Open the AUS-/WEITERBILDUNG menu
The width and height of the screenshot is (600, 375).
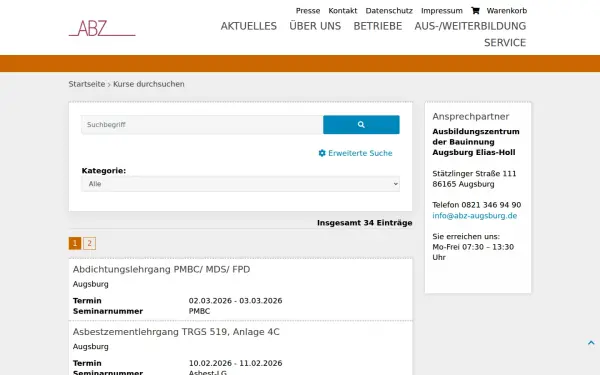pos(470,26)
